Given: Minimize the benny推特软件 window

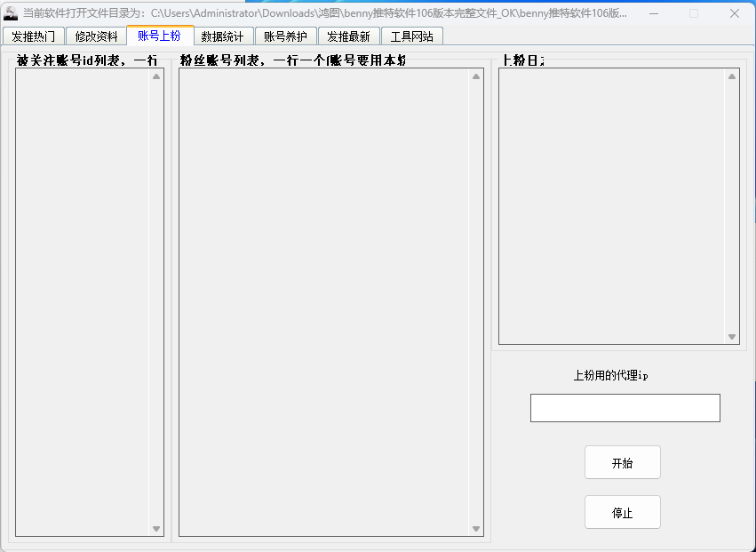Looking at the screenshot, I should 654,13.
